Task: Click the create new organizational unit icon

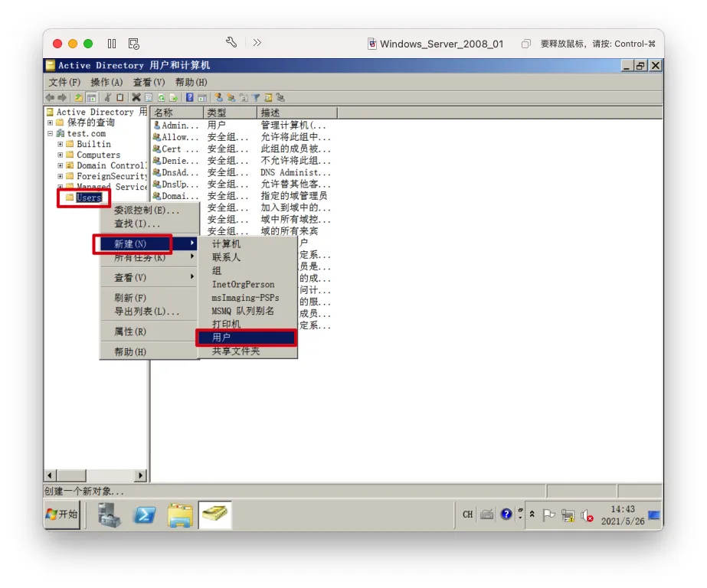Action: click(x=244, y=97)
